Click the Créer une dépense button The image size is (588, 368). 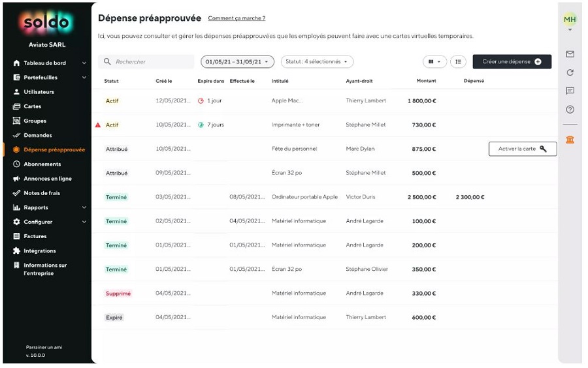click(x=512, y=62)
